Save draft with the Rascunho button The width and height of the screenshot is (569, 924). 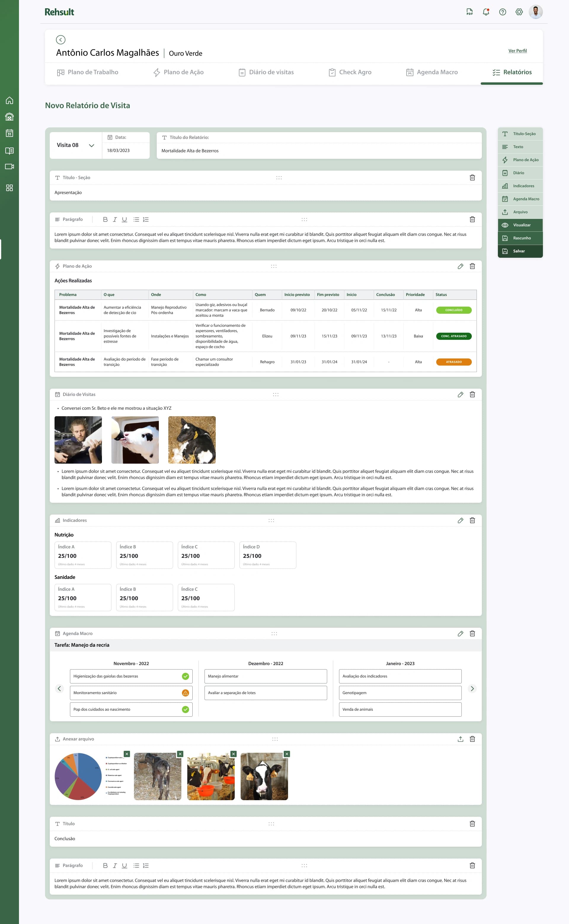pyautogui.click(x=520, y=238)
